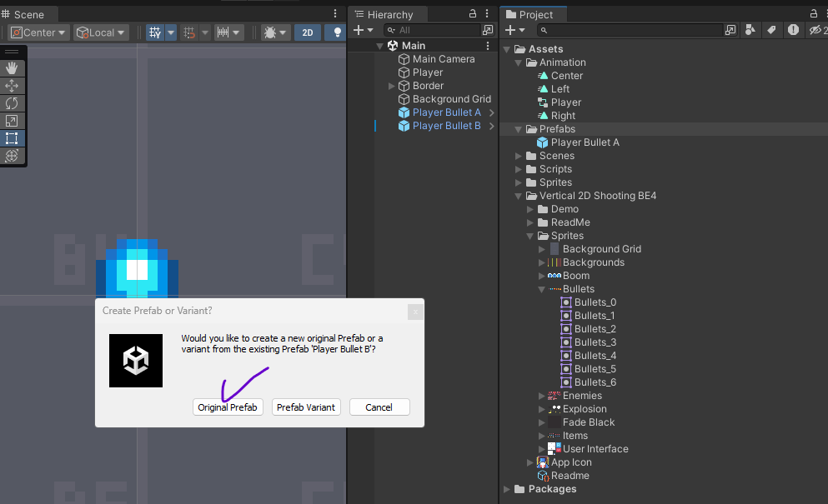
Task: Toggle hidden packages visibility eye icon
Action: click(817, 30)
